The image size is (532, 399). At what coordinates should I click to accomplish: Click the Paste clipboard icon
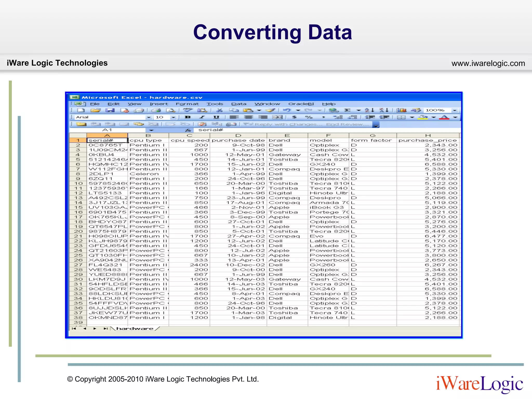pyautogui.click(x=248, y=110)
